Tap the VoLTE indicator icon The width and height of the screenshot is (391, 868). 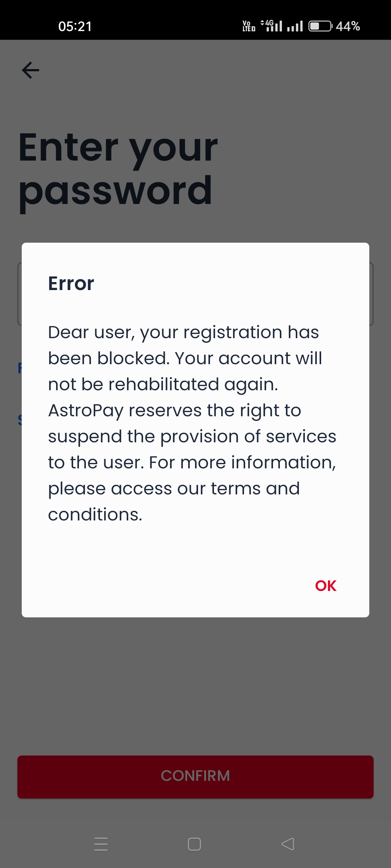[x=249, y=26]
